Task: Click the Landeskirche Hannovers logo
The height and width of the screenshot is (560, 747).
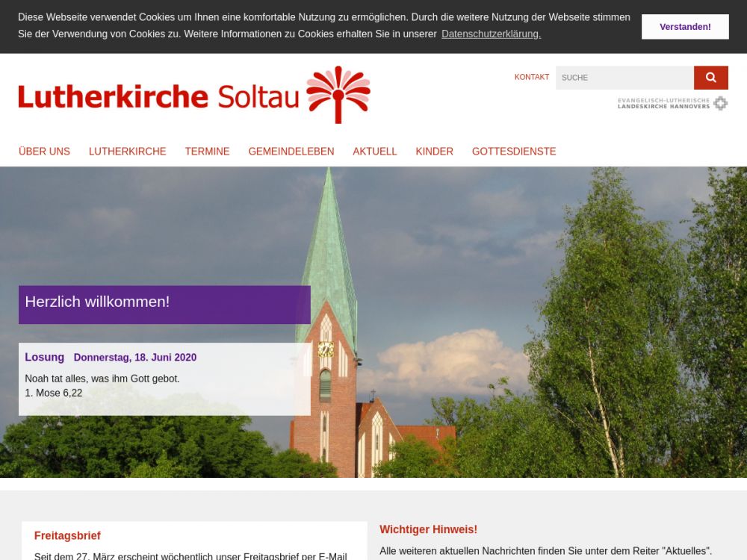Action: 672,103
